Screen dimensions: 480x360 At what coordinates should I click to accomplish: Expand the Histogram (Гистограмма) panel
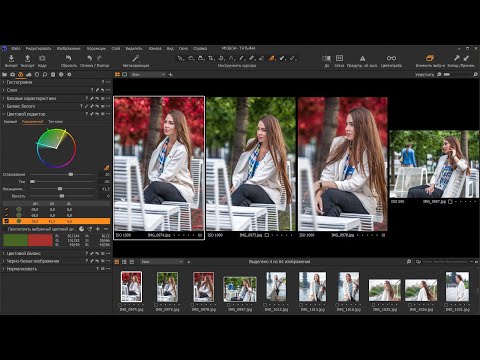[x=4, y=82]
